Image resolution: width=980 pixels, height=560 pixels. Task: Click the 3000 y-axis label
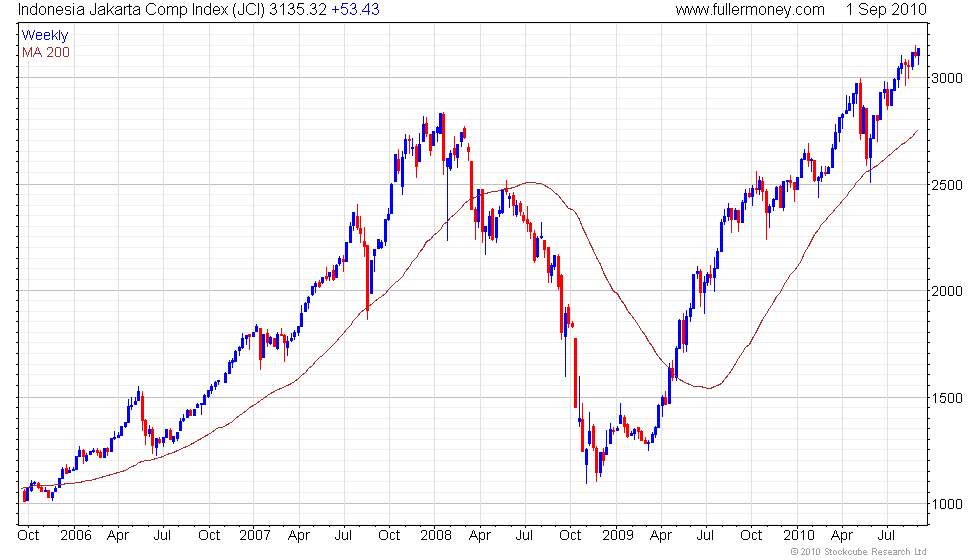click(947, 78)
